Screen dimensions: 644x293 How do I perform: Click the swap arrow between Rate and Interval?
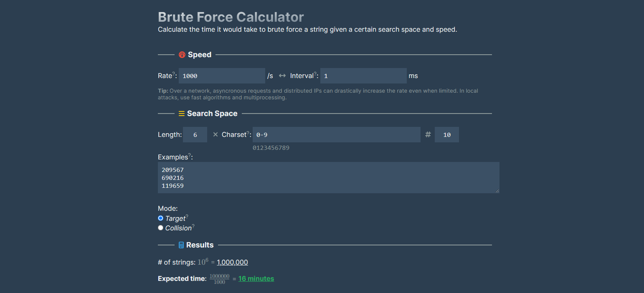click(x=282, y=76)
